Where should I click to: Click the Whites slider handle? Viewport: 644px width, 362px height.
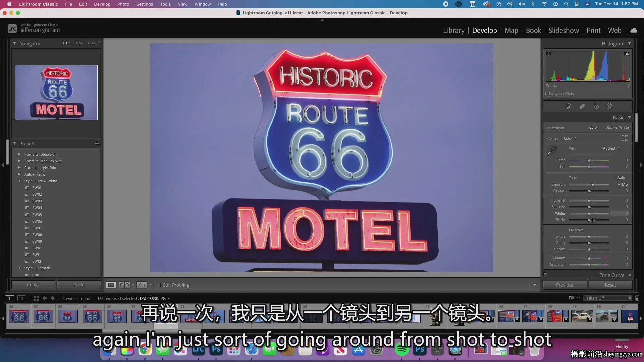pos(589,214)
